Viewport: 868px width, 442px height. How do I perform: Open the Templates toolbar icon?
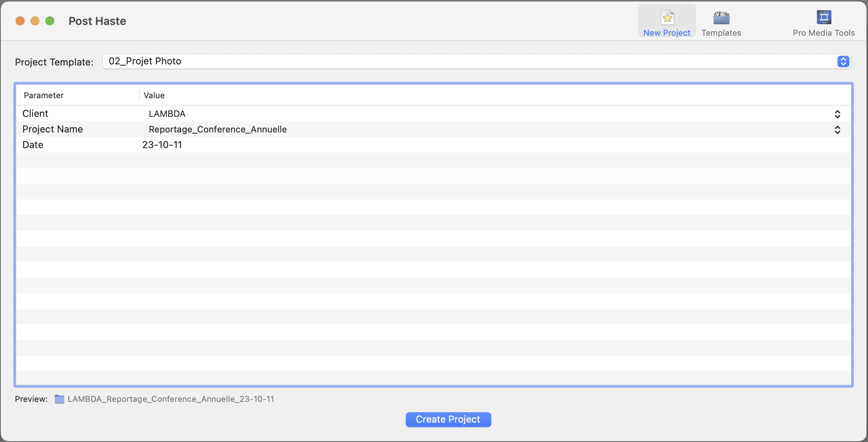coord(721,17)
